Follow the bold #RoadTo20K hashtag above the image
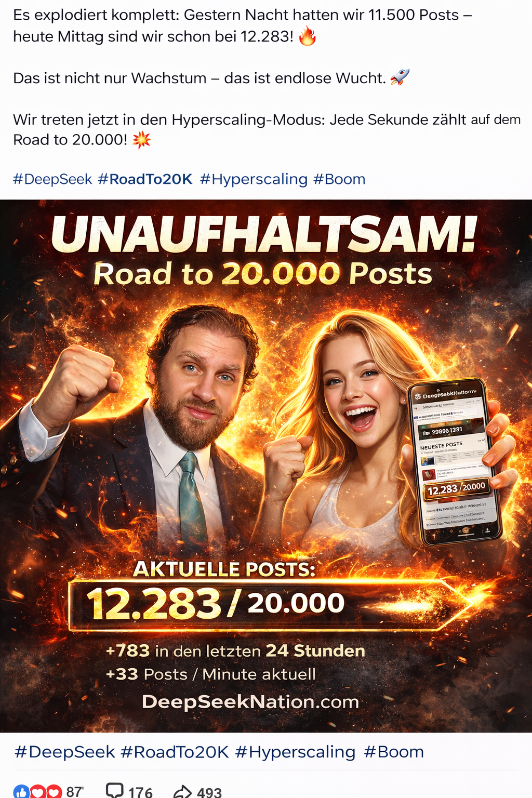The height and width of the screenshot is (798, 532). (145, 179)
